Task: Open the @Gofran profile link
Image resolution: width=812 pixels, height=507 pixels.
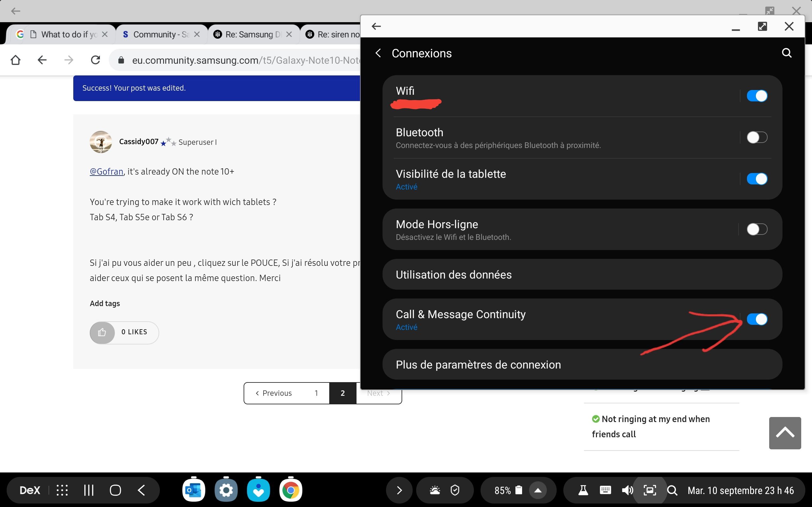Action: click(106, 171)
